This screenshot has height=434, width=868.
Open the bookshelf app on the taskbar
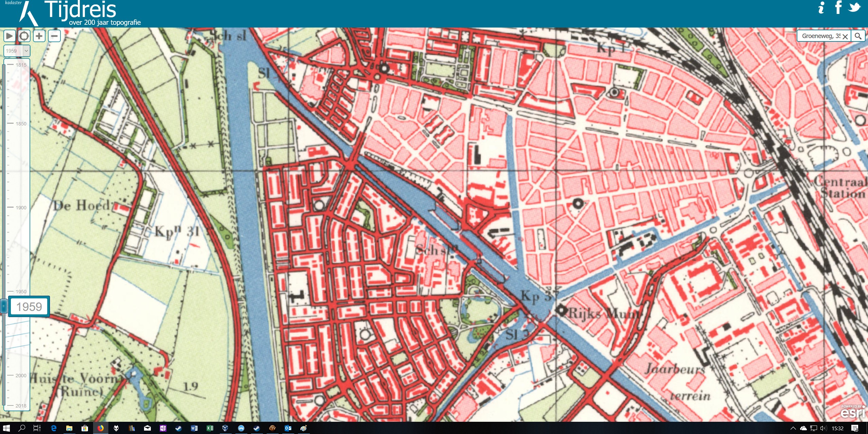coord(132,428)
